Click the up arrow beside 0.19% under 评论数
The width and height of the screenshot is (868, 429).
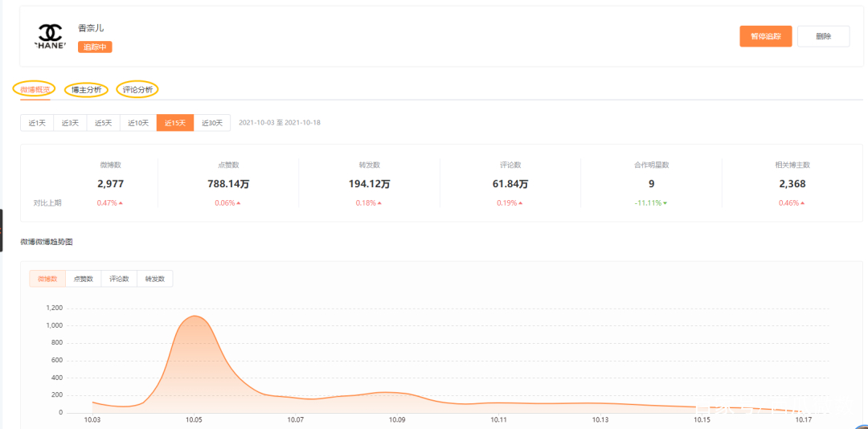[x=520, y=203]
